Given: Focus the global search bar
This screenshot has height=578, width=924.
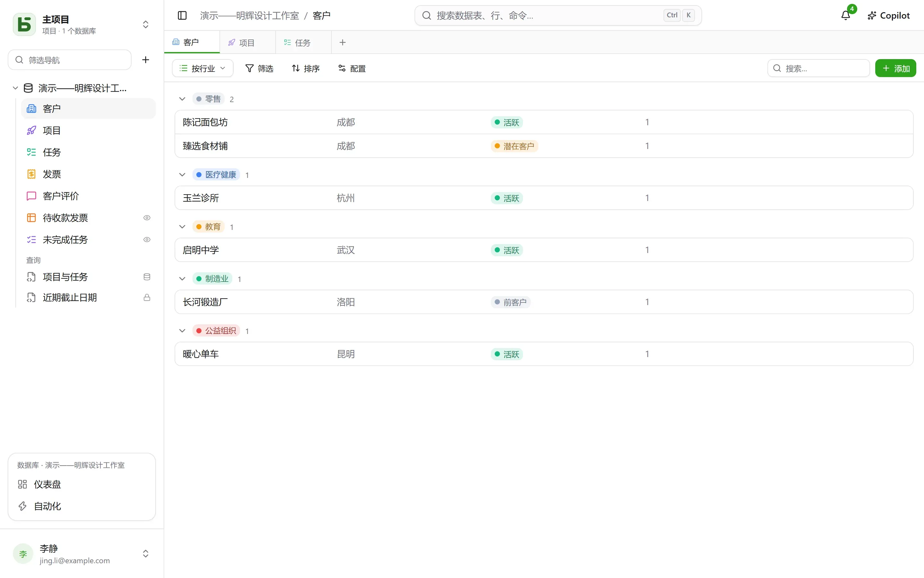Looking at the screenshot, I should [x=558, y=15].
